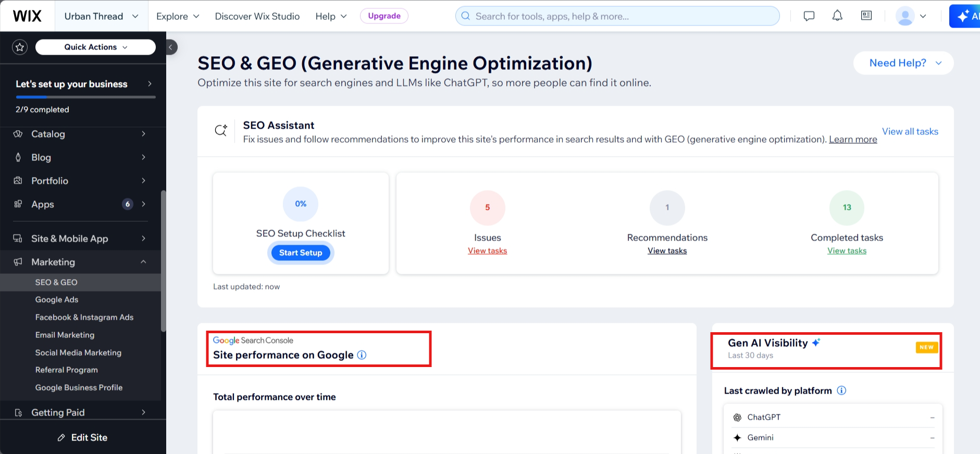The width and height of the screenshot is (980, 454).
Task: Click the Getting Paid icon
Action: 18,412
